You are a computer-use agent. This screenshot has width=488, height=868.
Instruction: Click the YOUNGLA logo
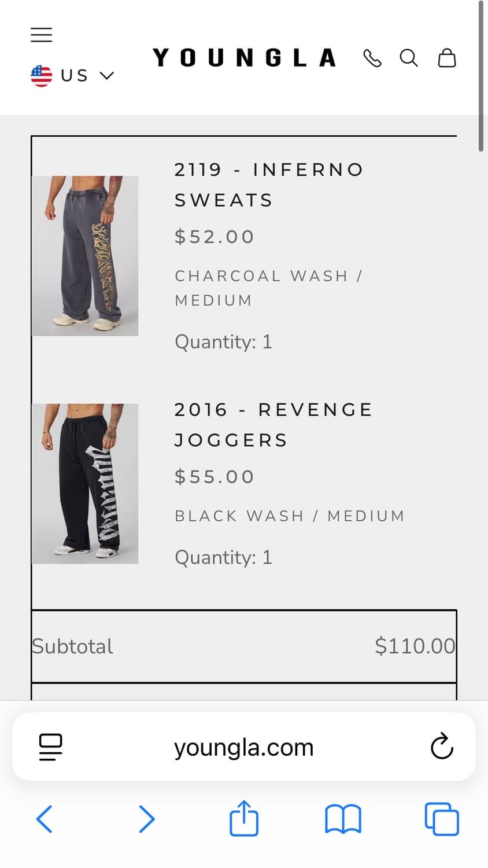(244, 58)
